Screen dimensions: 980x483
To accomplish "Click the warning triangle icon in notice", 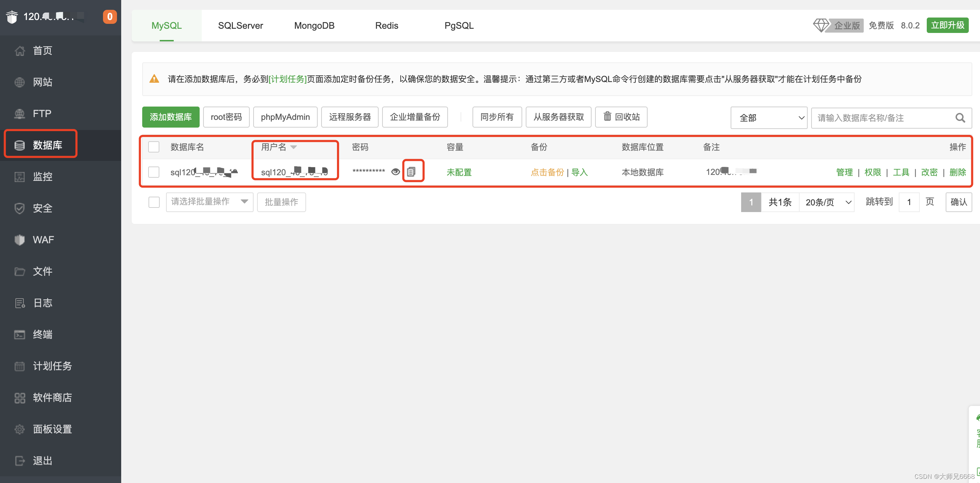I will click(154, 79).
